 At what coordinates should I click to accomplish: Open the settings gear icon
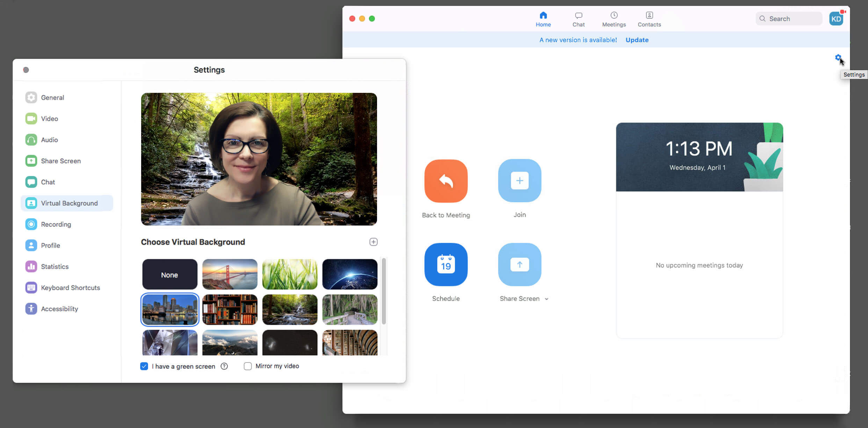click(838, 58)
